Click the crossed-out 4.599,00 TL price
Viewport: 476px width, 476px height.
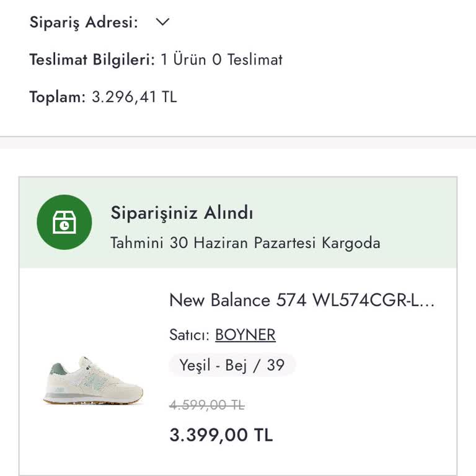coord(207,405)
